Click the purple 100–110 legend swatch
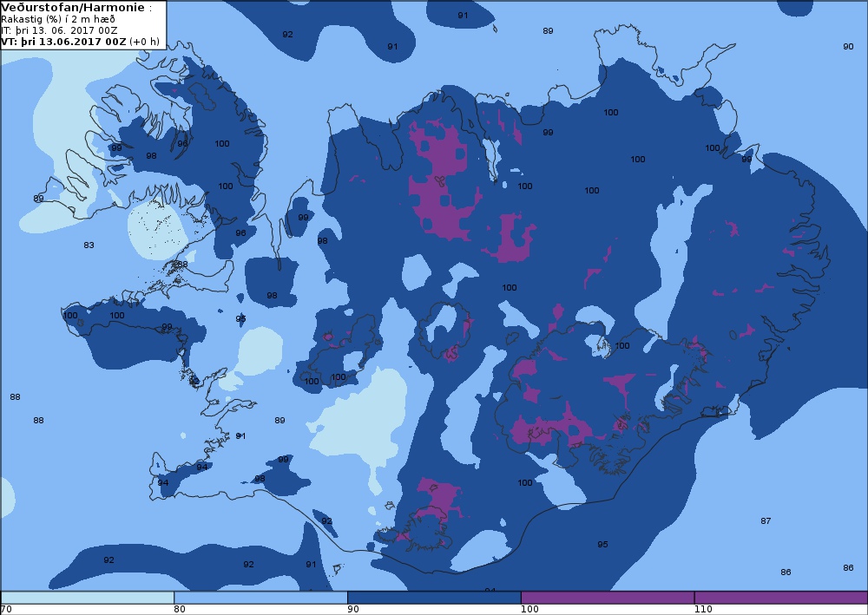The width and height of the screenshot is (868, 615). tap(608, 598)
